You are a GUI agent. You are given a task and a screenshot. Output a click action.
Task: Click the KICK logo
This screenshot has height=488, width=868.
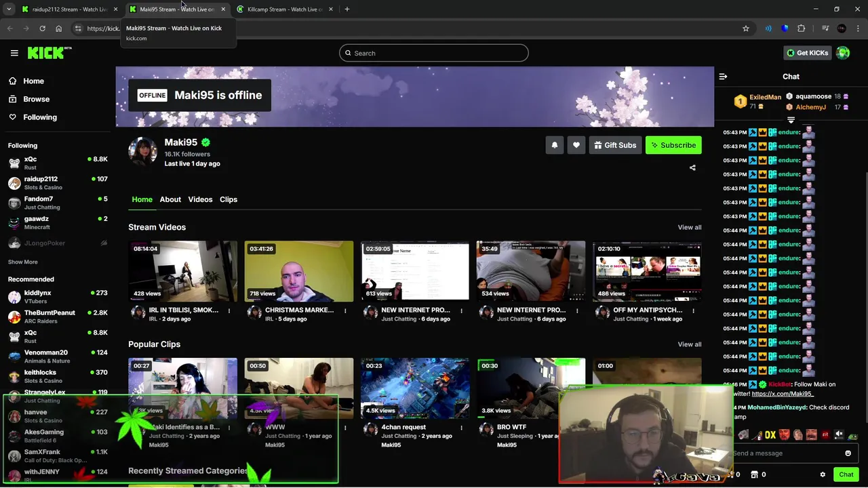click(49, 53)
